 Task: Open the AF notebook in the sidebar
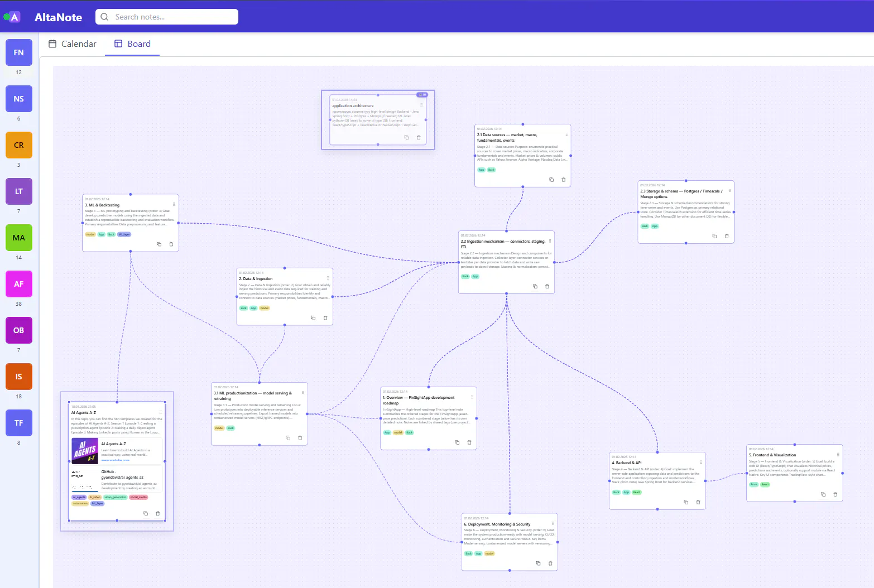[19, 284]
